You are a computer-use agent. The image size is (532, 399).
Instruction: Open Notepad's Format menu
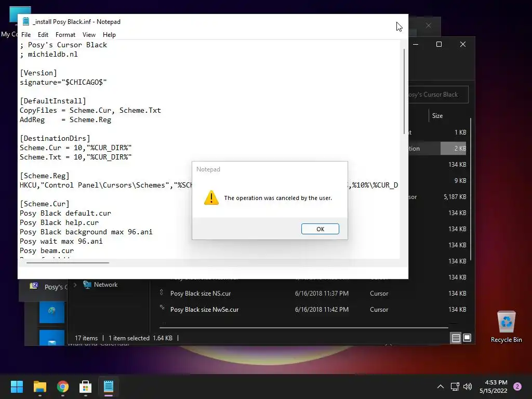(65, 35)
